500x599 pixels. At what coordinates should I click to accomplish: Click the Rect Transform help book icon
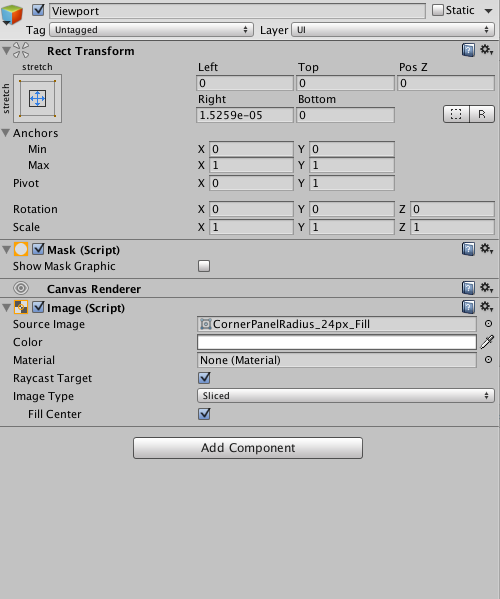click(x=468, y=50)
